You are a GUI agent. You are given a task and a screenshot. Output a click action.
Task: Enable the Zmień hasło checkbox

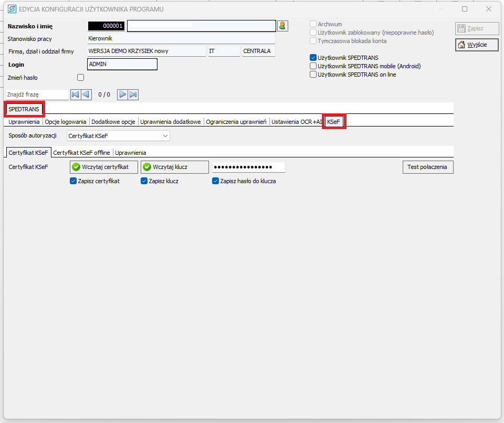click(x=81, y=78)
